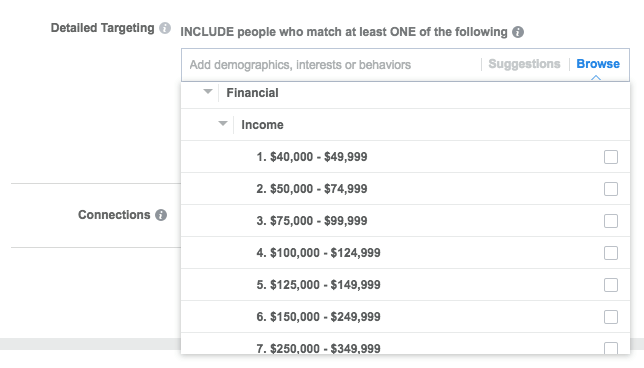Focus the Add demographics, interests or behaviors field

pos(331,65)
